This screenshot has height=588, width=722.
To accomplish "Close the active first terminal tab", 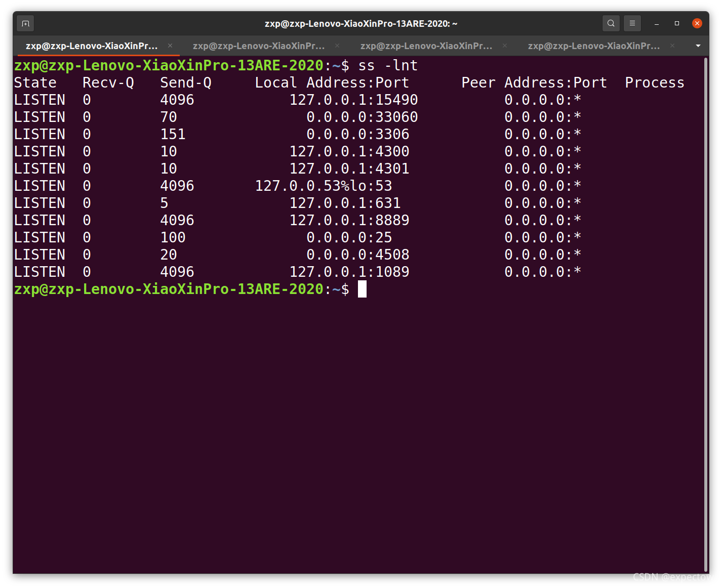I will (x=170, y=46).
